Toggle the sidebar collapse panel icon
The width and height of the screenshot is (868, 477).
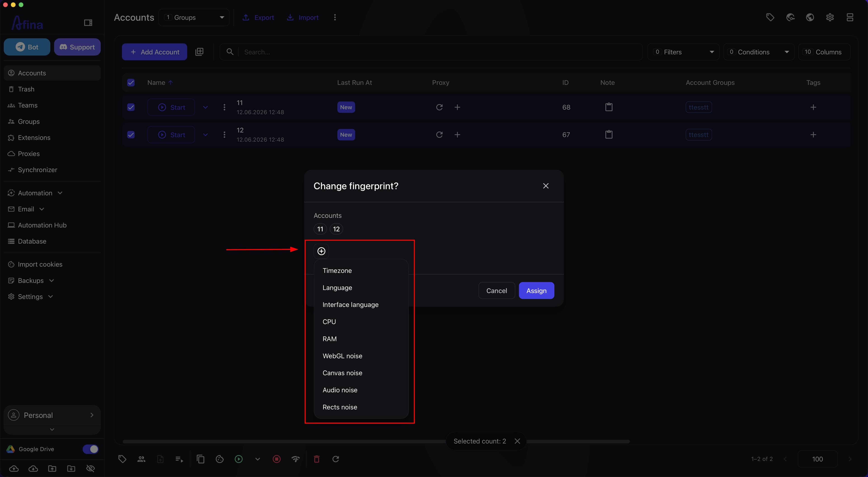[x=88, y=23]
